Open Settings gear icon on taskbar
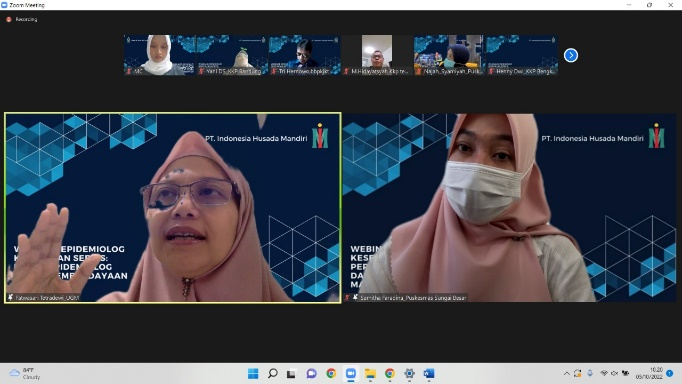This screenshot has width=682, height=384. tap(409, 373)
